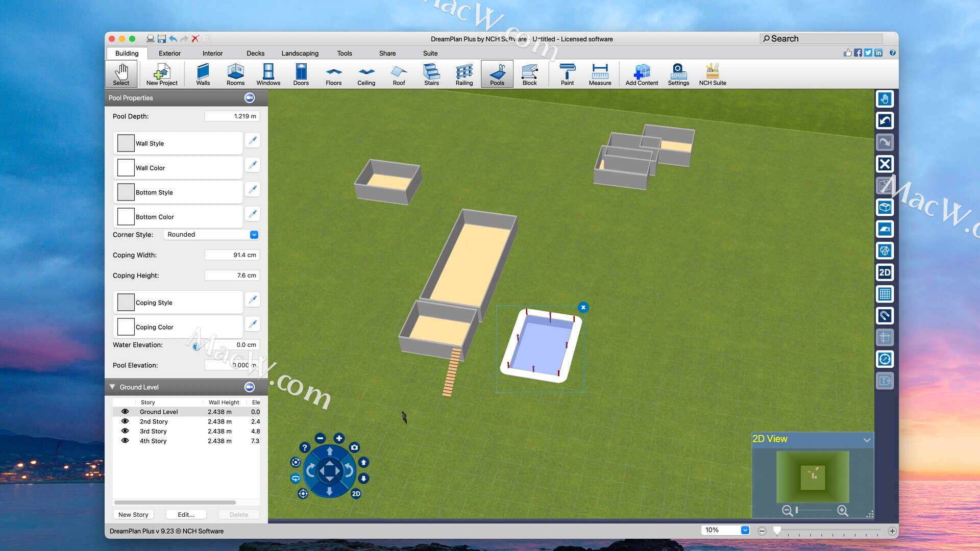Open the Suite tab

click(430, 53)
